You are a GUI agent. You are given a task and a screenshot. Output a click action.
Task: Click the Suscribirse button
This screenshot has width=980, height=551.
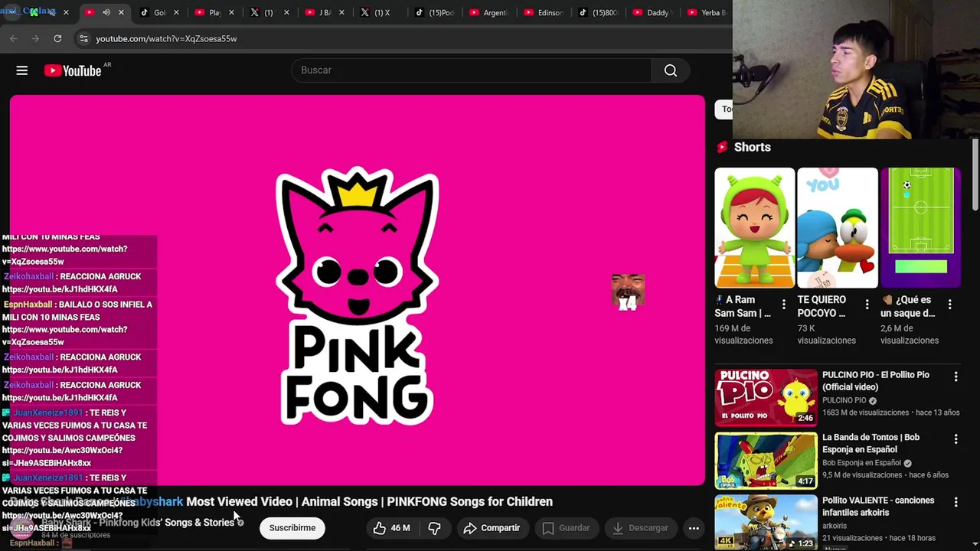click(x=292, y=528)
